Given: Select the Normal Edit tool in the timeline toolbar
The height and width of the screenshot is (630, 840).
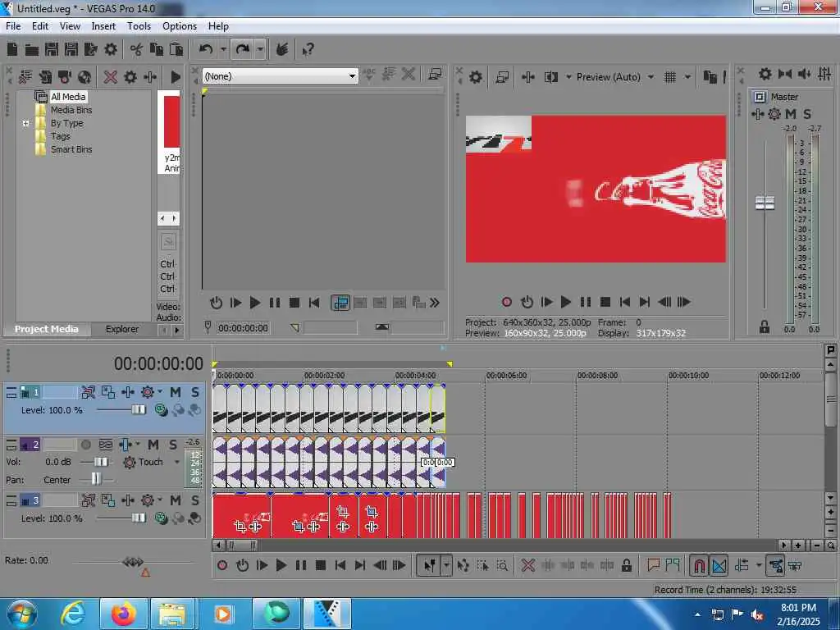Looking at the screenshot, I should (430, 565).
